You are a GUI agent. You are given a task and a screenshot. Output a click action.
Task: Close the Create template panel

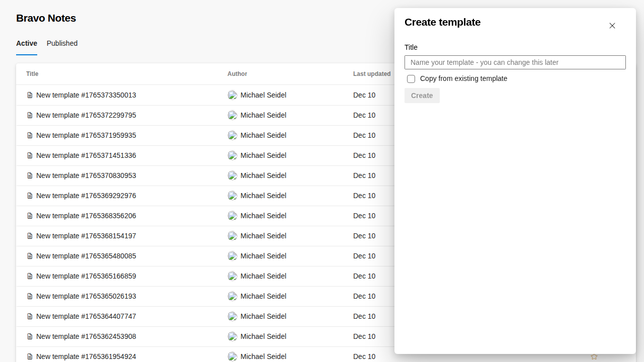[x=612, y=26]
